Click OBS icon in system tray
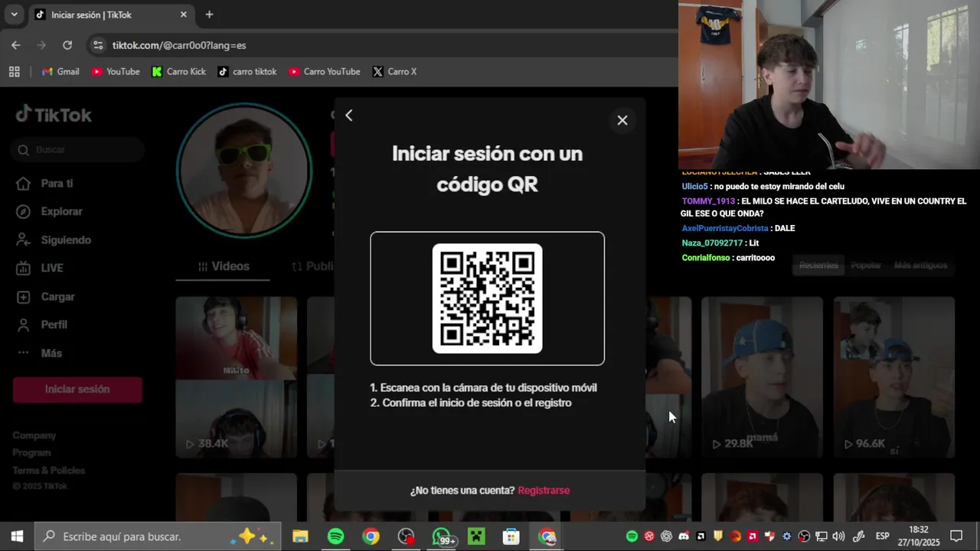The height and width of the screenshot is (551, 980). click(804, 536)
